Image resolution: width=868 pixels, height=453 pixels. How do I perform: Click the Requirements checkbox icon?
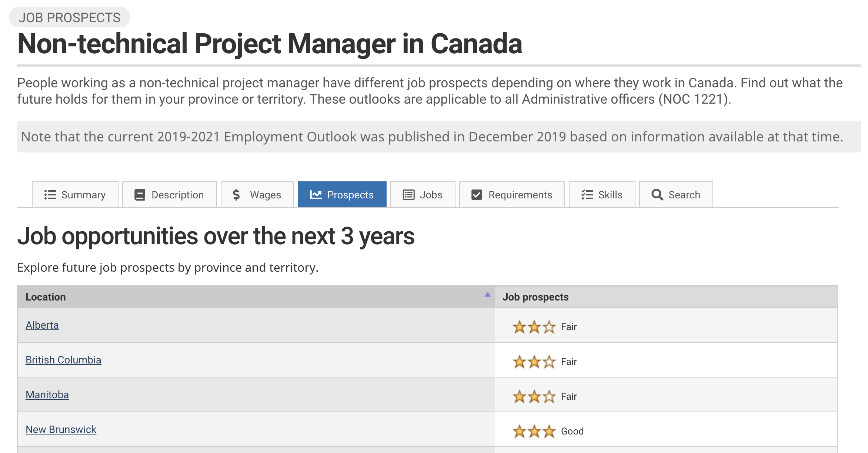point(477,194)
